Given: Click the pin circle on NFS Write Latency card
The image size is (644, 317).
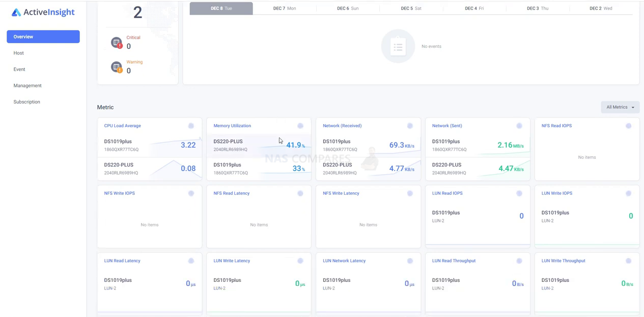Looking at the screenshot, I should pyautogui.click(x=410, y=193).
